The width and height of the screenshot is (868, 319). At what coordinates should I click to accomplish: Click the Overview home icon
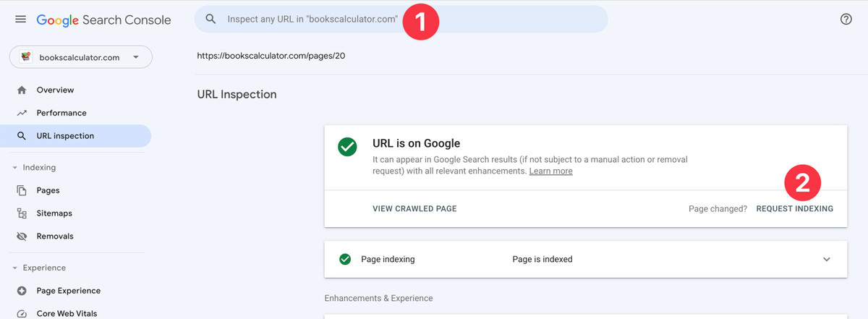(22, 90)
